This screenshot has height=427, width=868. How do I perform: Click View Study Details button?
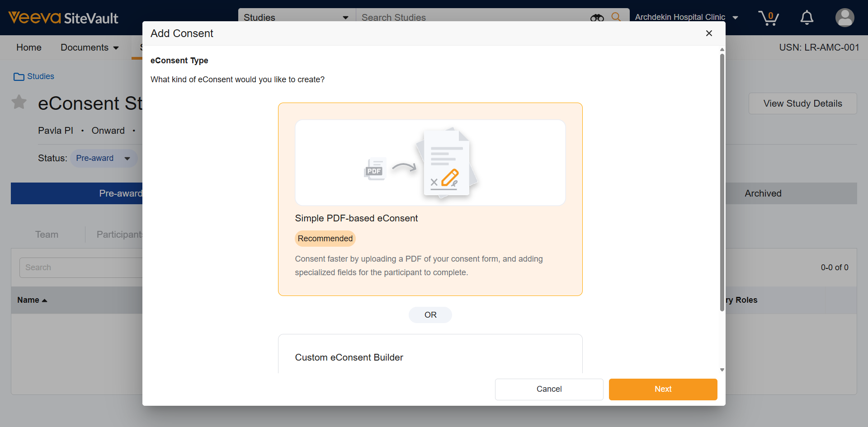click(802, 103)
